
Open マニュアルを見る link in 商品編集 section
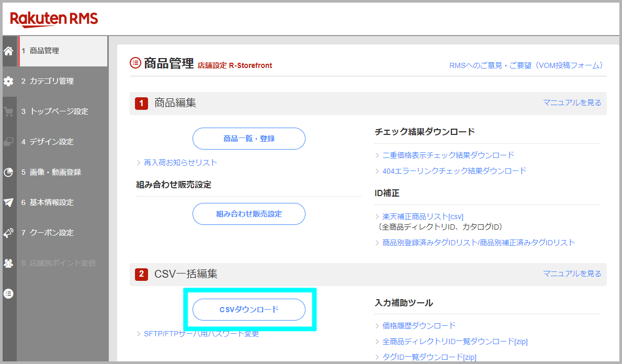572,103
